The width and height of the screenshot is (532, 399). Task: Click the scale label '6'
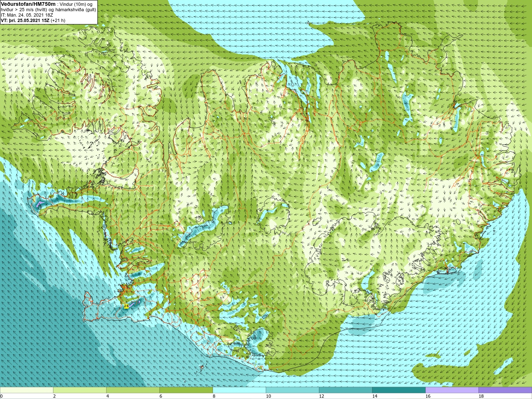[x=160, y=396]
